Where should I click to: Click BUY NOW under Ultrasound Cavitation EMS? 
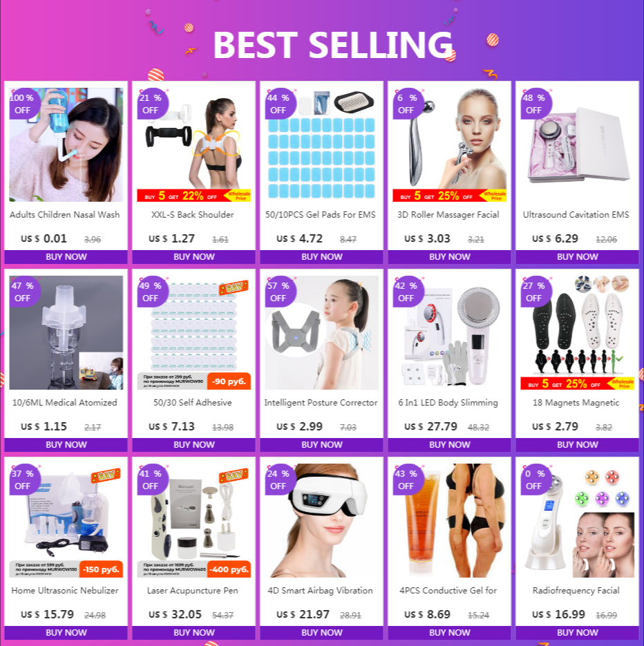[577, 256]
